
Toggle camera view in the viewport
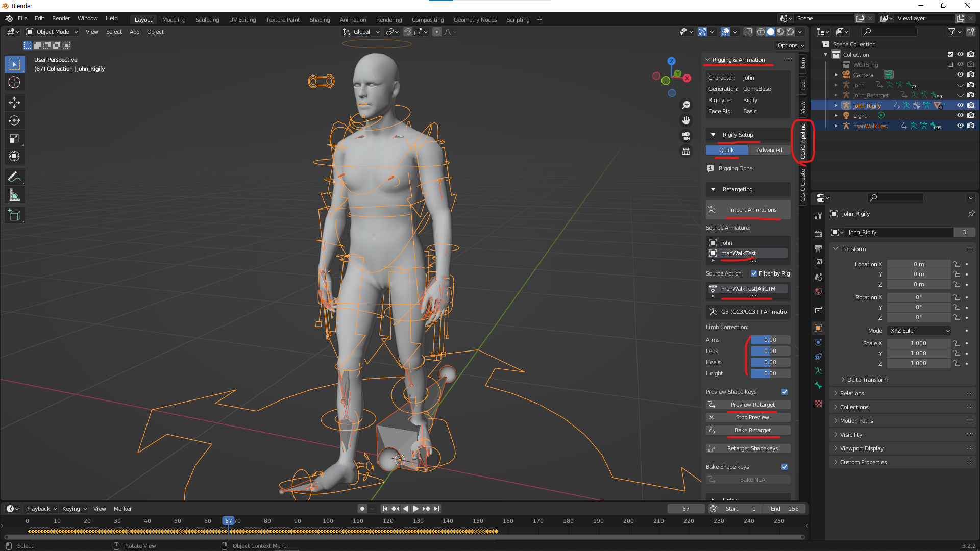(686, 136)
